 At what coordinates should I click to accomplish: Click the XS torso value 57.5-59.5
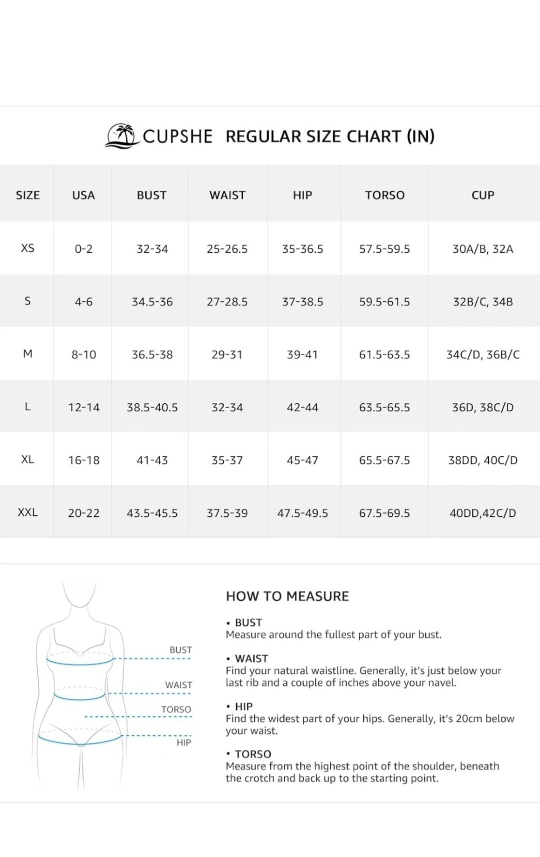tap(384, 249)
